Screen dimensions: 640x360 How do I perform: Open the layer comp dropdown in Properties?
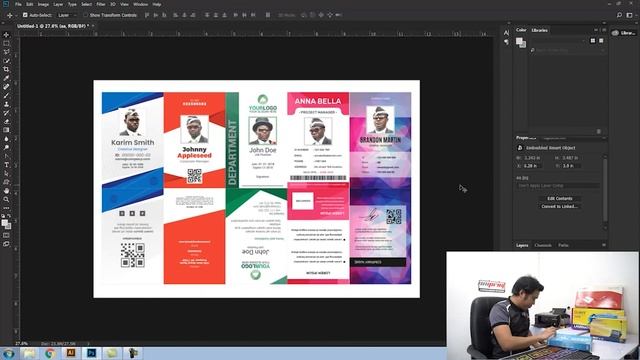557,186
